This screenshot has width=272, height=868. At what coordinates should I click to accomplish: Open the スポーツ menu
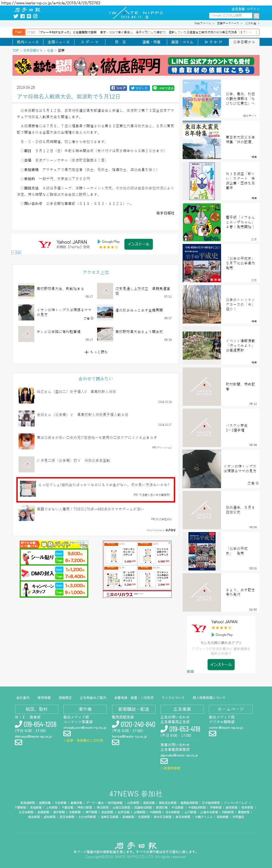pyautogui.click(x=89, y=42)
